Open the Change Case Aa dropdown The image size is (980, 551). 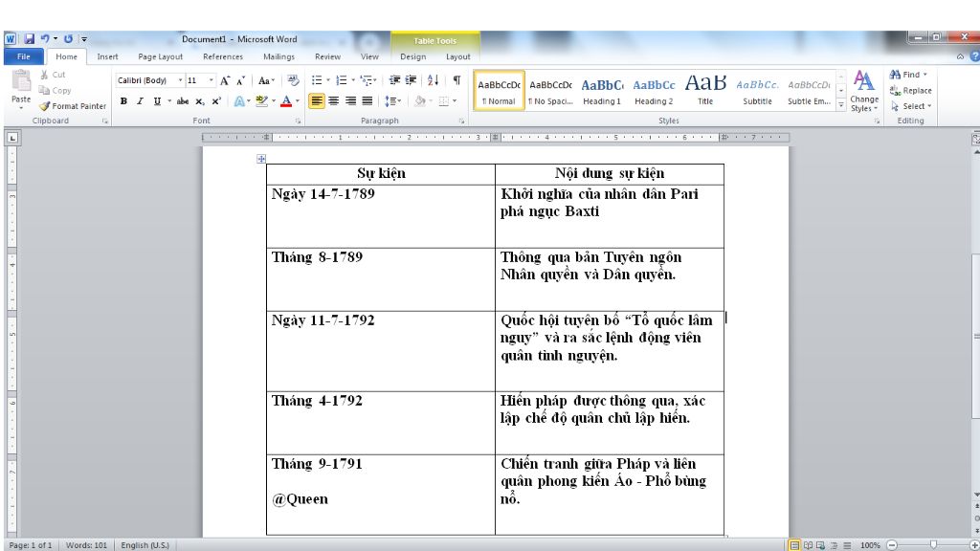tap(266, 80)
